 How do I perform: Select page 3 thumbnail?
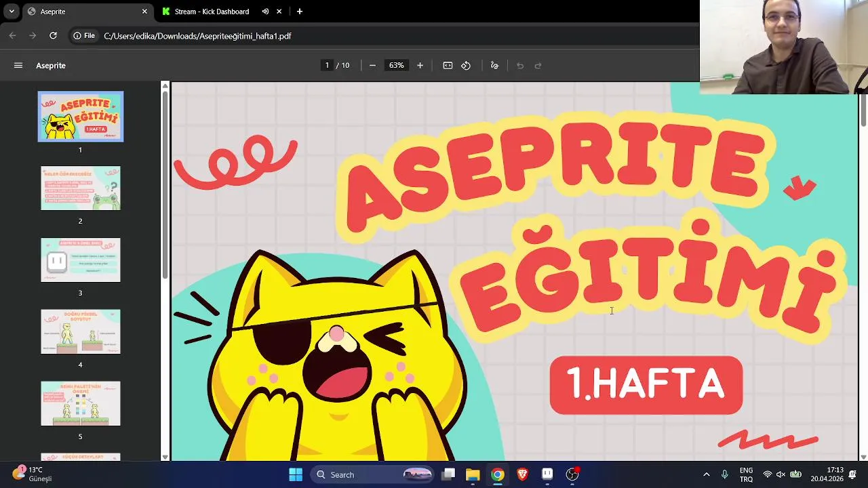81,260
